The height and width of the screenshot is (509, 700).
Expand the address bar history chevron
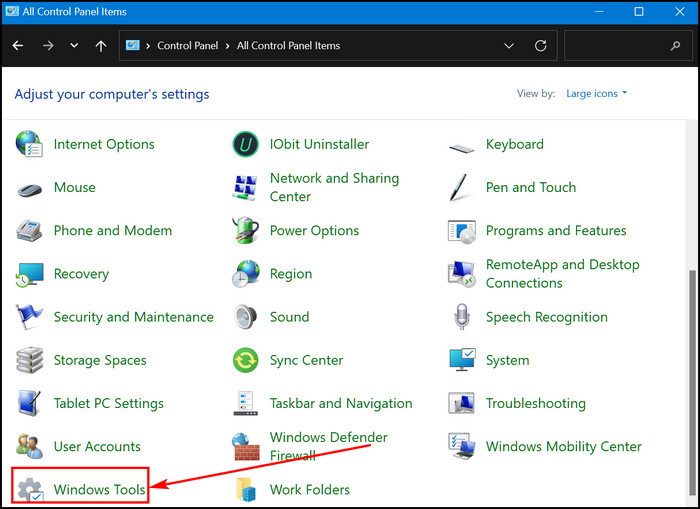(509, 46)
